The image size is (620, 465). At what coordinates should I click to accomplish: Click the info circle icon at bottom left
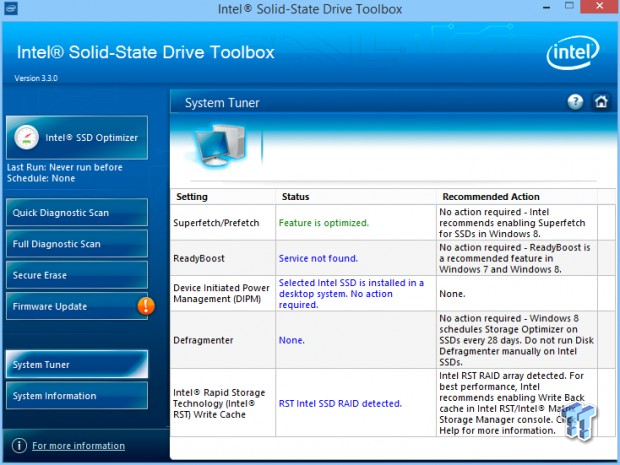point(18,446)
